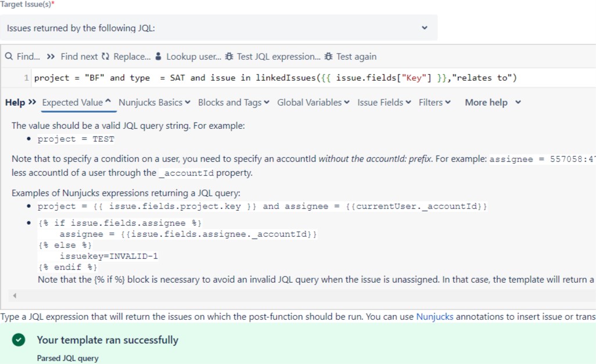Run Test JQL expression...
The width and height of the screenshot is (596, 364).
coord(273,57)
